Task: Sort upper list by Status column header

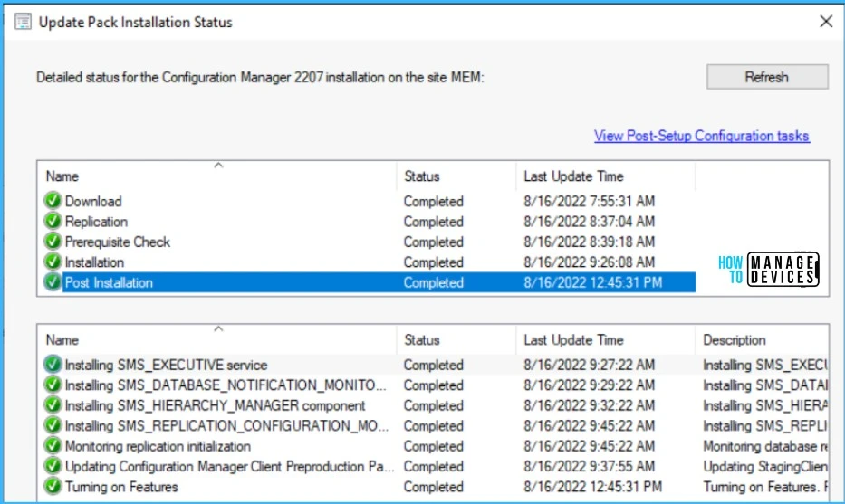Action: (456, 176)
